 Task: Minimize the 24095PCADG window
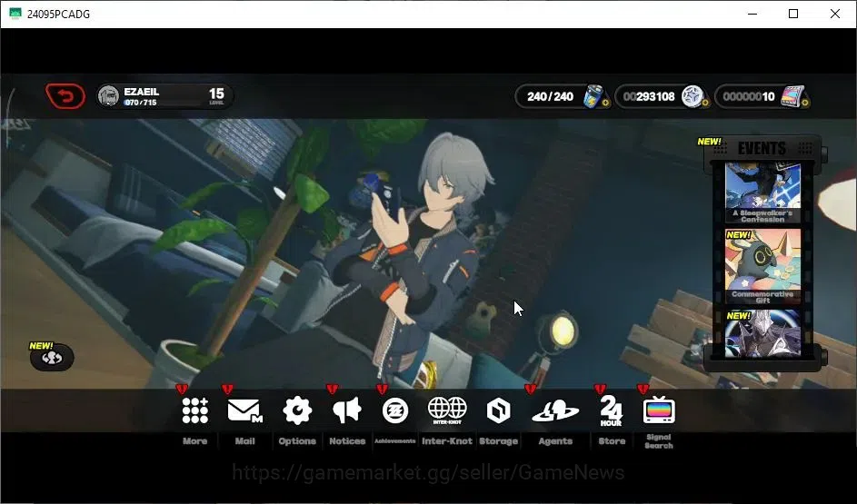click(x=752, y=14)
